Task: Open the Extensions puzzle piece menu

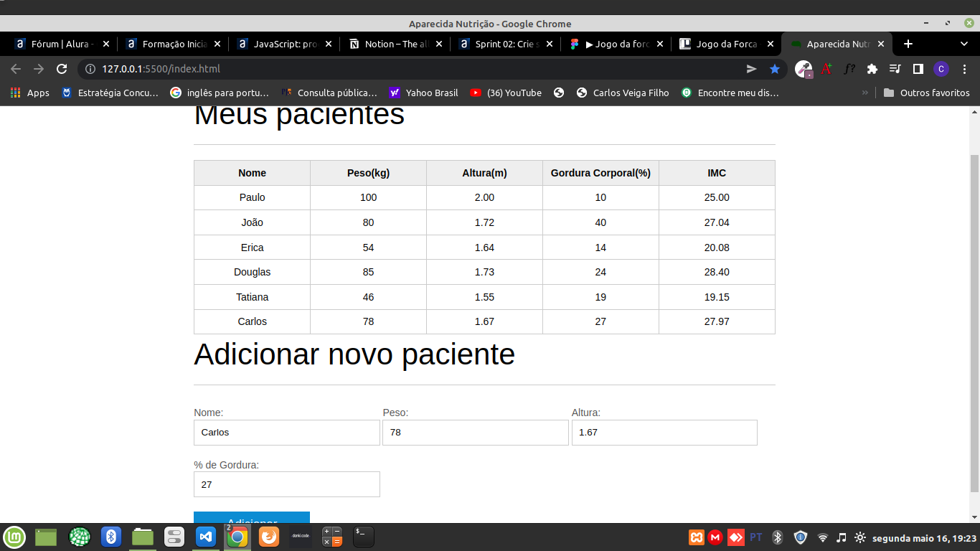Action: [x=872, y=69]
